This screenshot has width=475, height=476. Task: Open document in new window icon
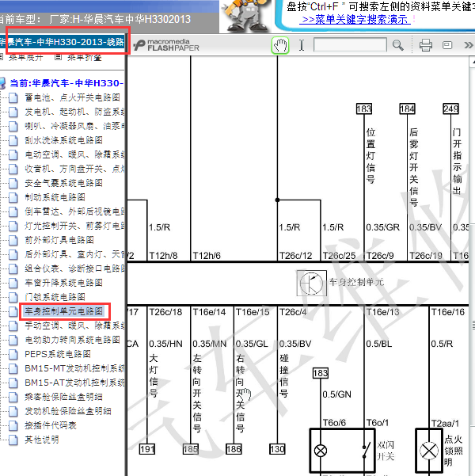(447, 45)
